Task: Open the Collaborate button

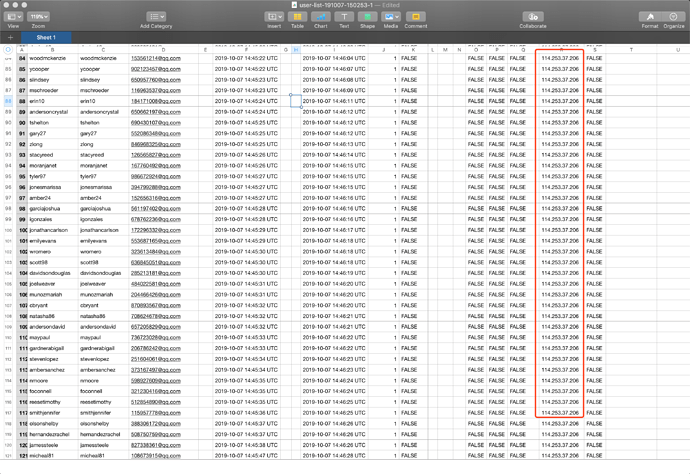Action: 533,17
